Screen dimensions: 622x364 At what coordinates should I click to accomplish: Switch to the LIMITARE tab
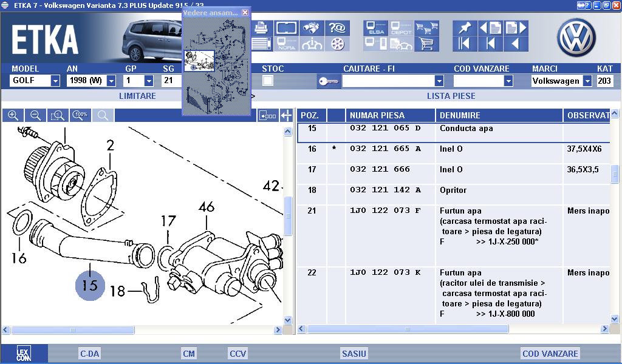click(x=137, y=96)
